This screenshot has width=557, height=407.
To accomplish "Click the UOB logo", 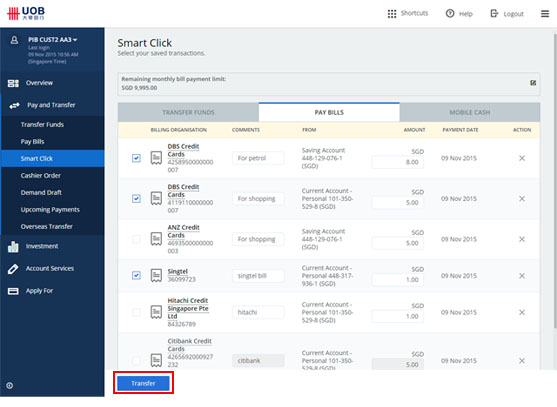I will click(26, 13).
